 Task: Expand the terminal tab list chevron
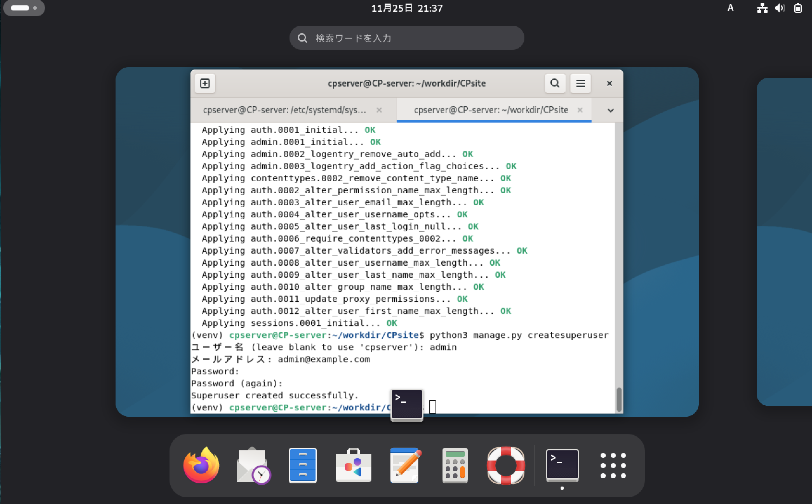pos(610,110)
